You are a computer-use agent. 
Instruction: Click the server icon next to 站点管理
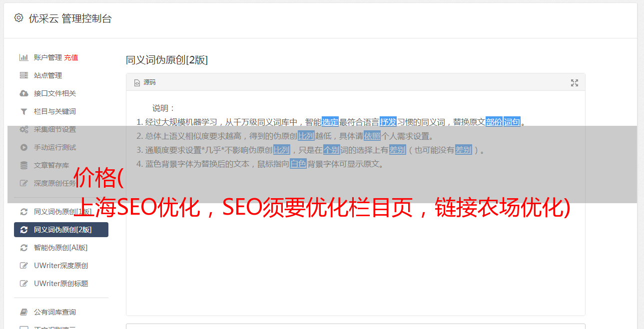[23, 75]
